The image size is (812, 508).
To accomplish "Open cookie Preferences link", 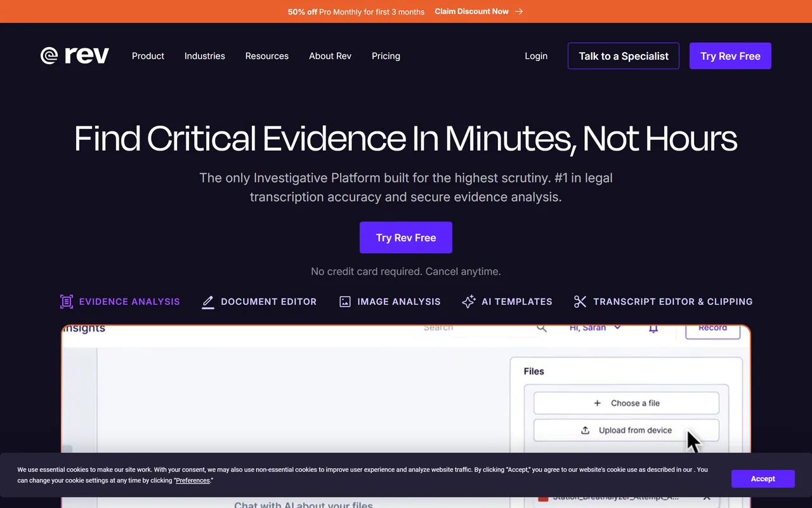I will 193,481.
